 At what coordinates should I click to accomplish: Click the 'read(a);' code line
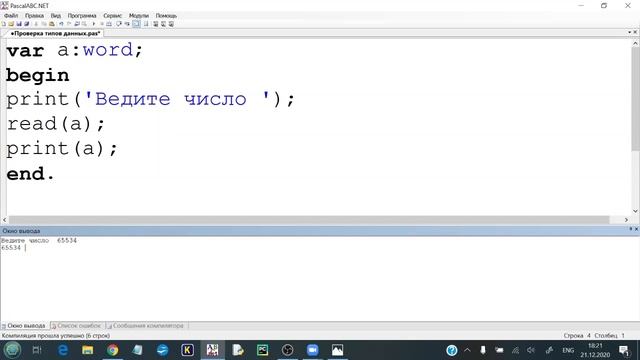coord(56,124)
